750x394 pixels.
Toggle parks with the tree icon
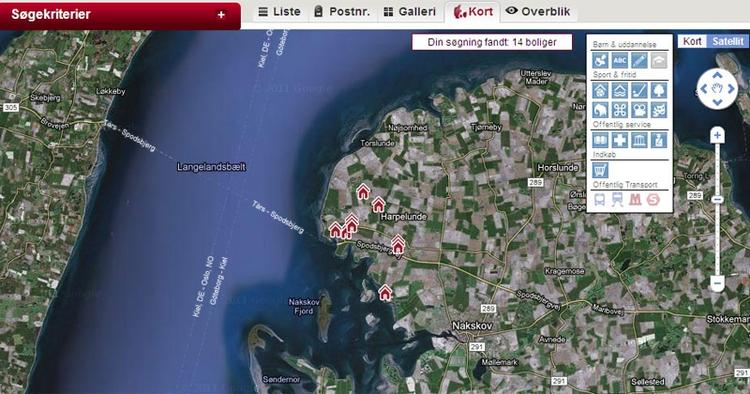[x=659, y=90]
